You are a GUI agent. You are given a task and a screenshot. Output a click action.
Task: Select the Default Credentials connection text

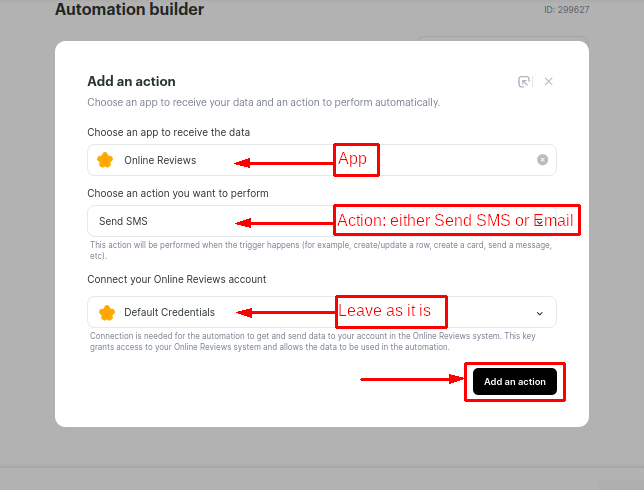[169, 312]
